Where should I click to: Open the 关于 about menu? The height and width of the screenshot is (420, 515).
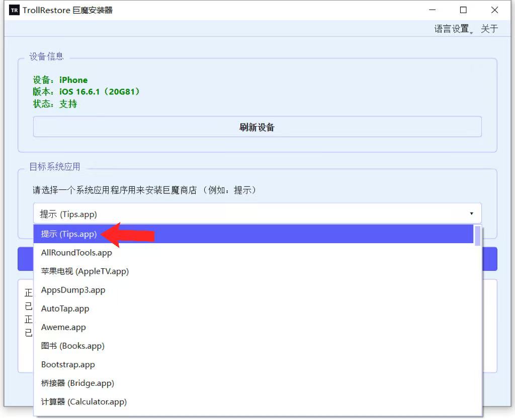click(x=489, y=29)
